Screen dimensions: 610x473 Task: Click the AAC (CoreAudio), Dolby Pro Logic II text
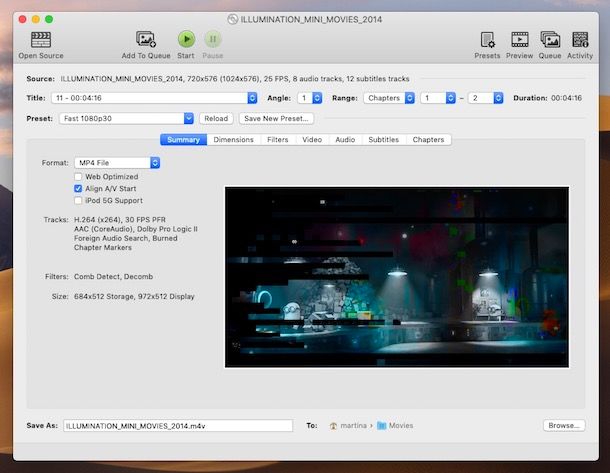pyautogui.click(x=136, y=229)
